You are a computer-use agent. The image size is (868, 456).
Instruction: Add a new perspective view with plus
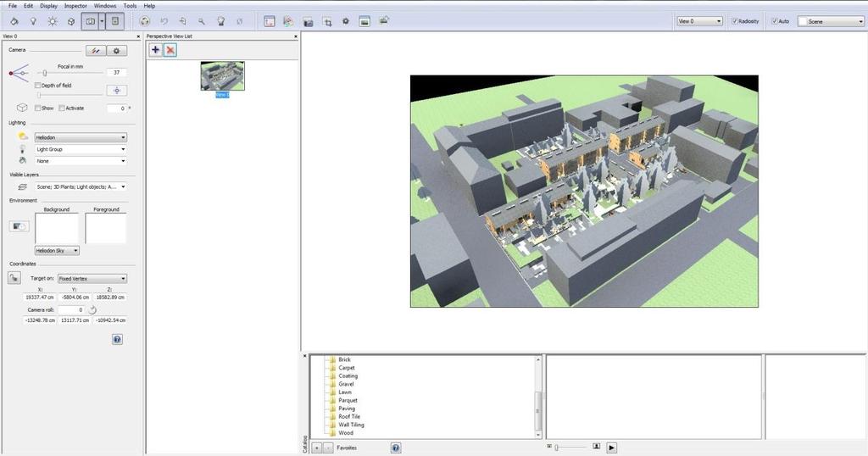(x=156, y=50)
